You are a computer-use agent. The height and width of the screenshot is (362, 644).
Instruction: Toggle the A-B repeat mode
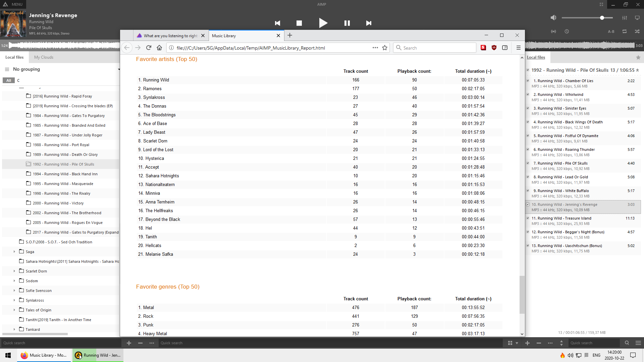611,32
